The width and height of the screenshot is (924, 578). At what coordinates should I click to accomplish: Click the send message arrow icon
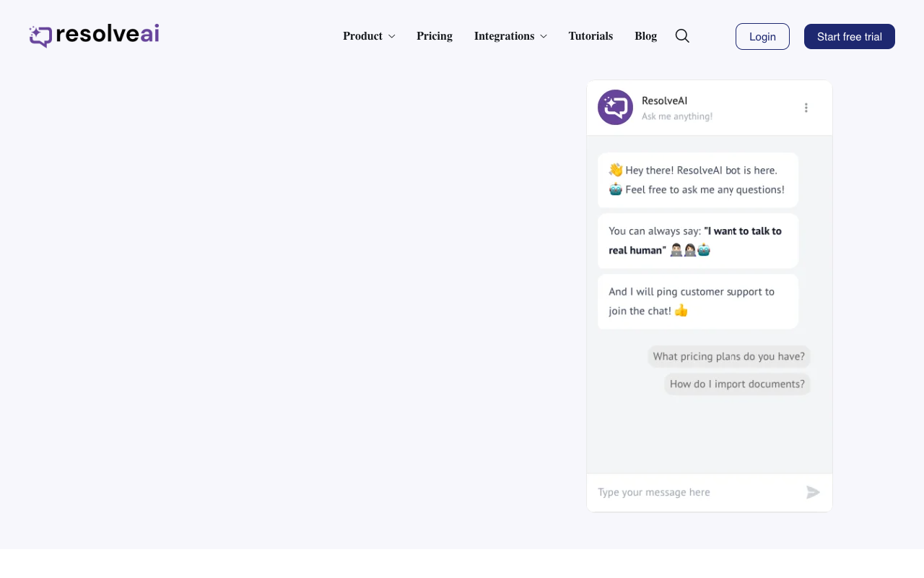pyautogui.click(x=813, y=492)
